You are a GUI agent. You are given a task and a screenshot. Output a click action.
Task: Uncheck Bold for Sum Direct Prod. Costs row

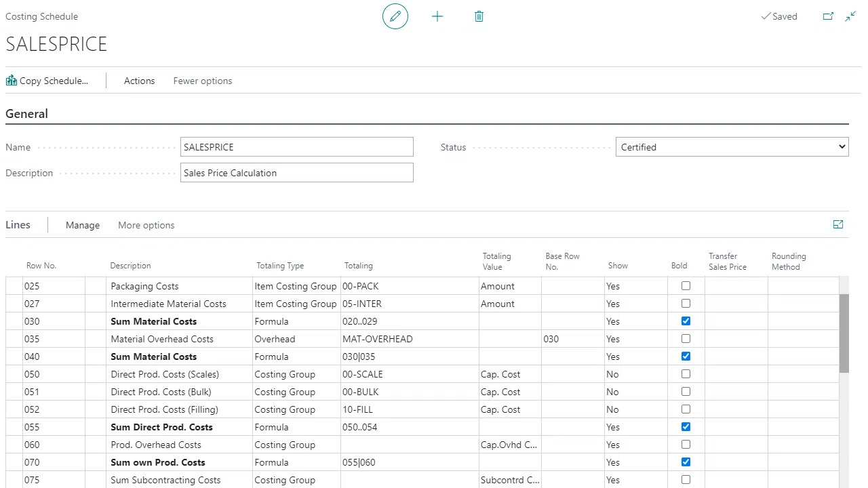686,427
